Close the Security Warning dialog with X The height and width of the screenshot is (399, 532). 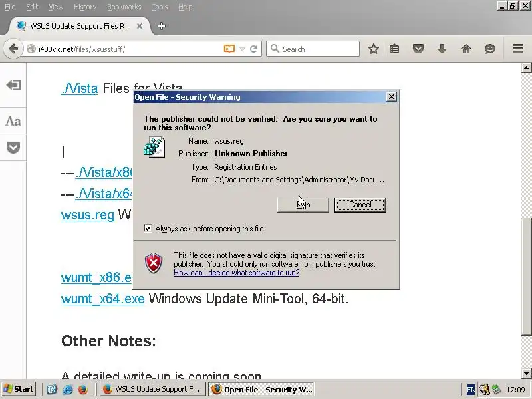click(391, 97)
